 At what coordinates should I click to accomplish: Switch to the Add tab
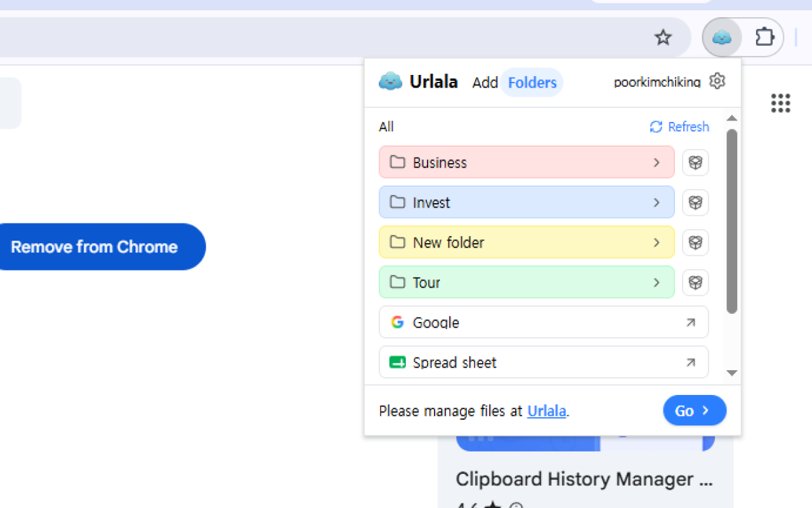485,83
